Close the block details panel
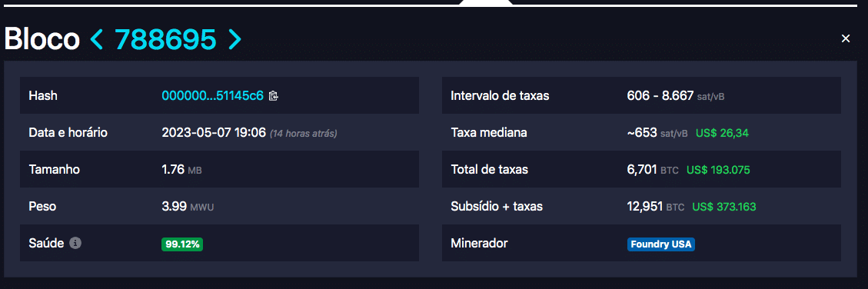 point(845,38)
